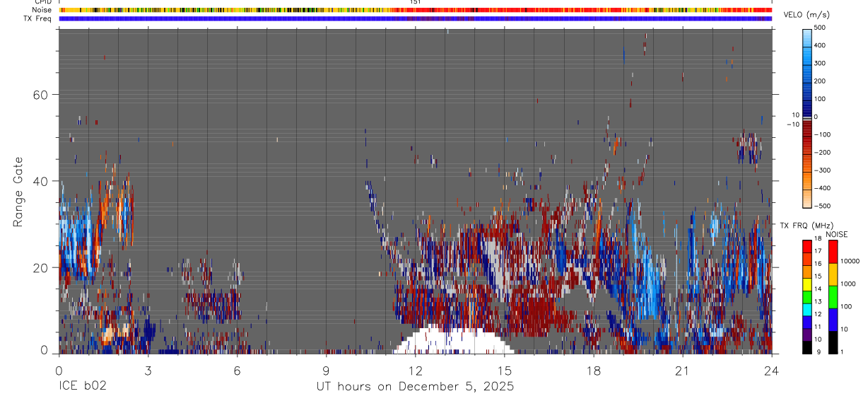
Task: Pick the red 17–18 MHz swatch in TX FRQ legend
Action: [807, 247]
